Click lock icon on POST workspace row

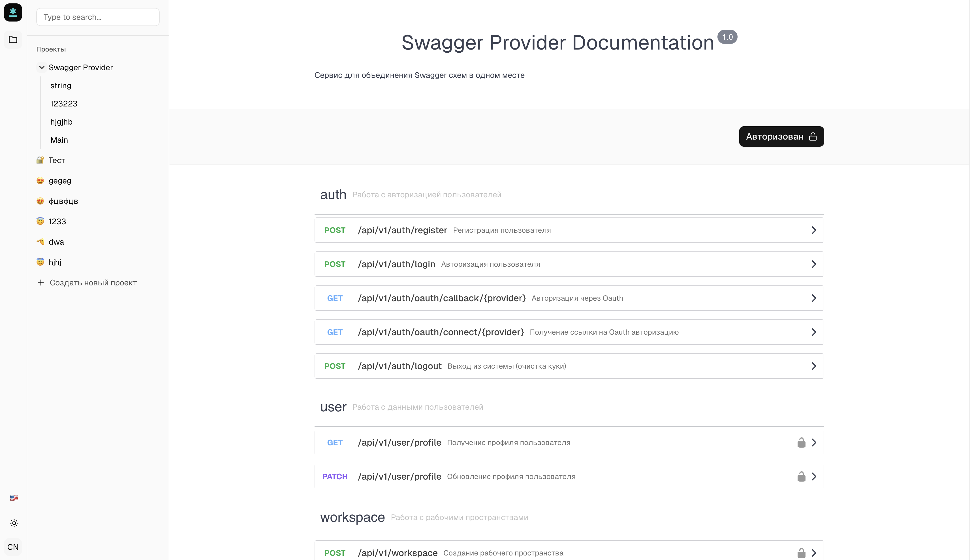pos(801,553)
